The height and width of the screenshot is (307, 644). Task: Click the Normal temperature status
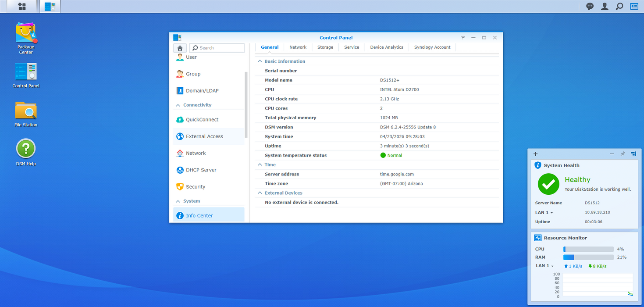391,155
